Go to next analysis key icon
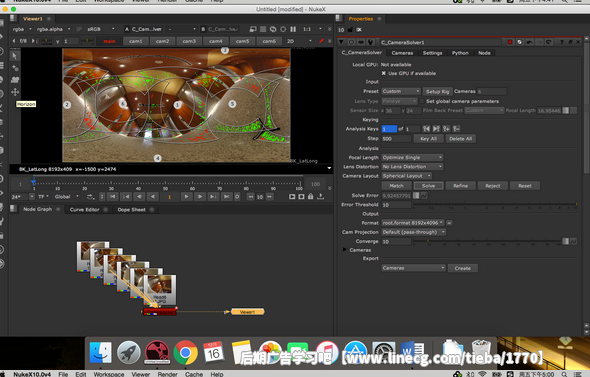 click(436, 129)
